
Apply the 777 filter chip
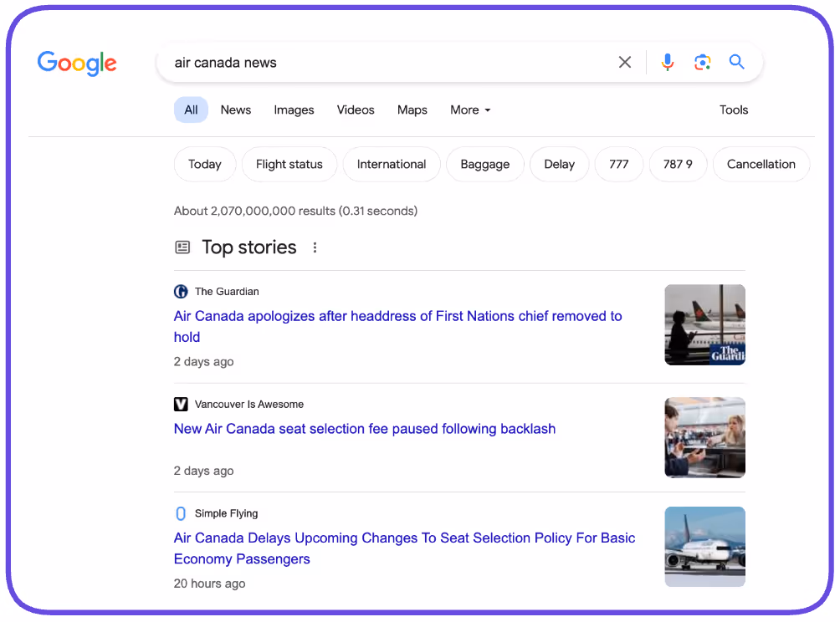(619, 165)
